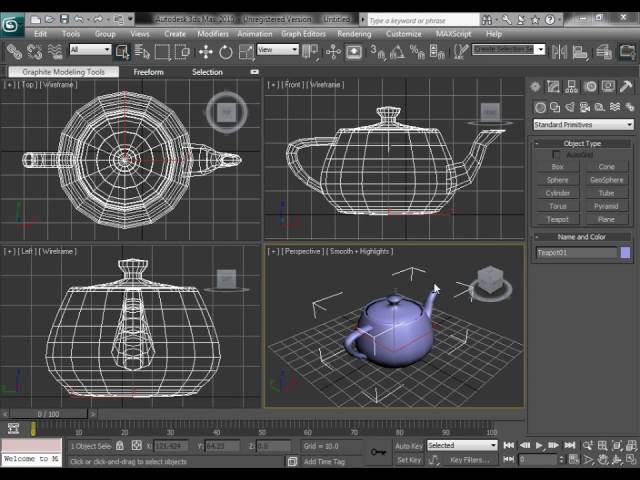Click the Select and Manipulate icon
The width and height of the screenshot is (640, 480).
click(333, 52)
